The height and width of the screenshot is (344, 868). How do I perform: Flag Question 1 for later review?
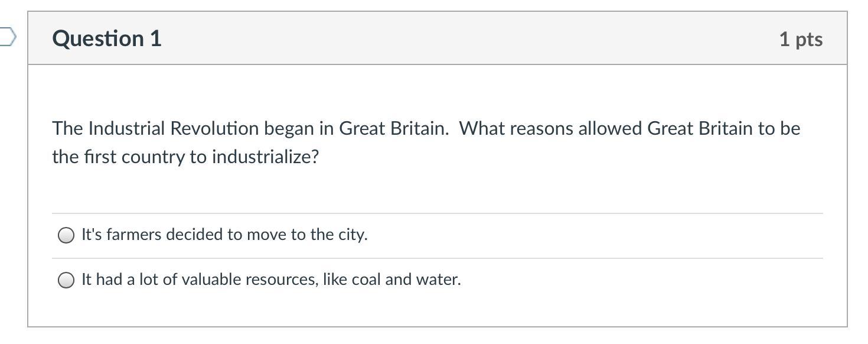[x=7, y=38]
